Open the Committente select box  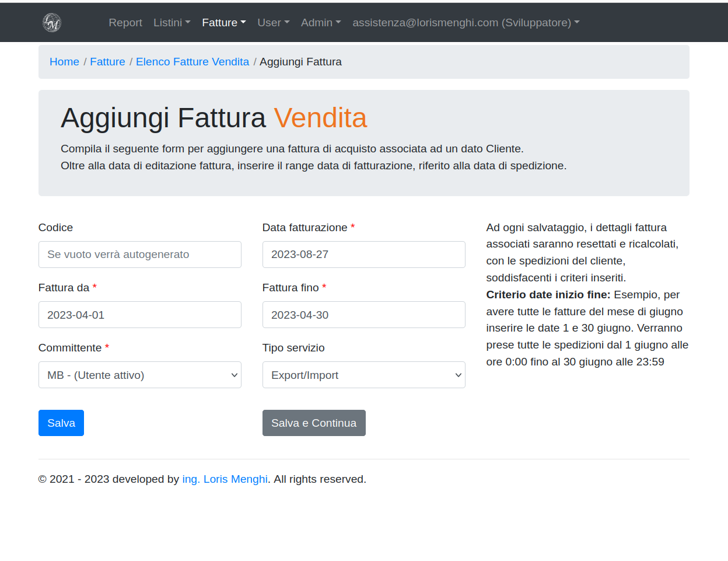click(140, 375)
